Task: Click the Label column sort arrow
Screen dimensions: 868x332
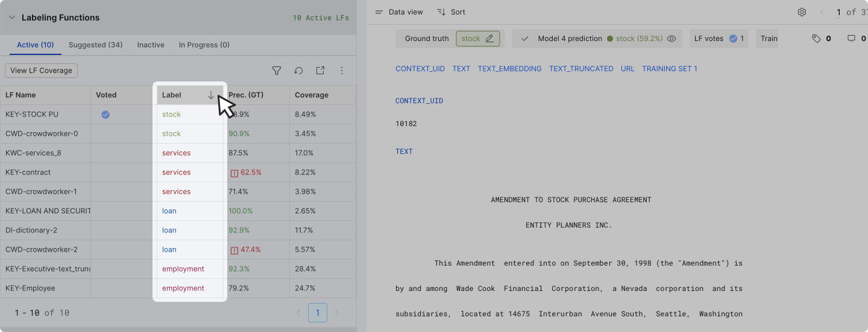Action: (x=211, y=95)
